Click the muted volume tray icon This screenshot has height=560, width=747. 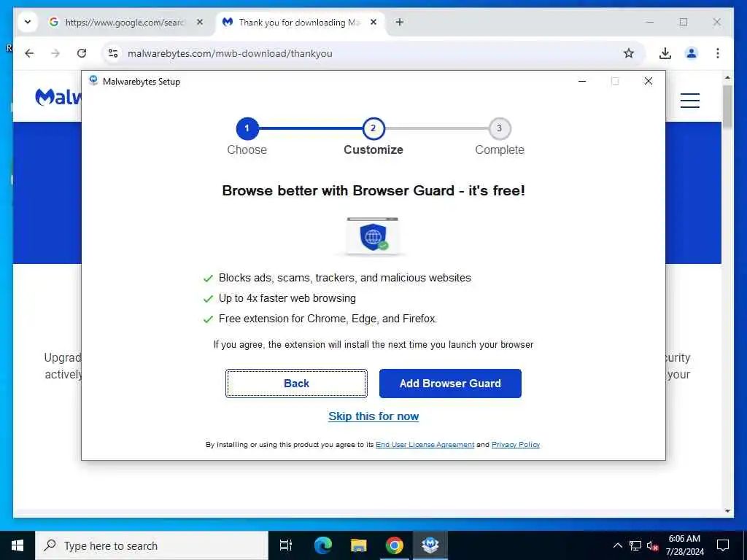[x=652, y=545]
